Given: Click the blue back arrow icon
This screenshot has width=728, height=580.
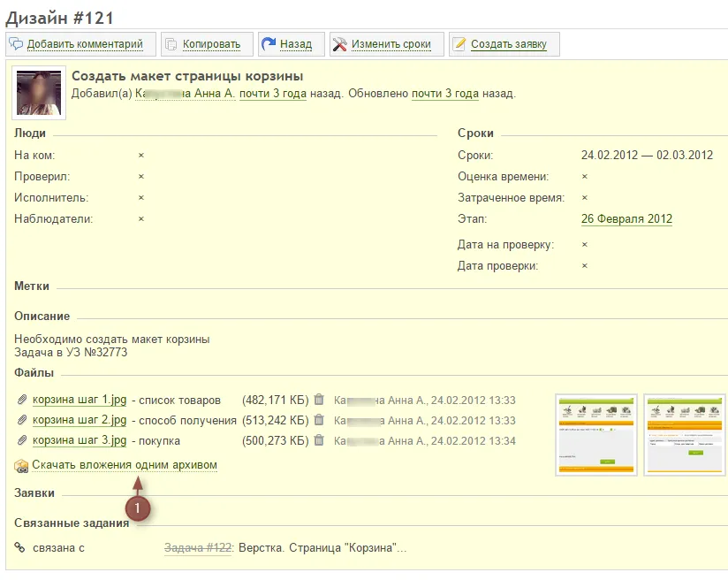Looking at the screenshot, I should [269, 44].
